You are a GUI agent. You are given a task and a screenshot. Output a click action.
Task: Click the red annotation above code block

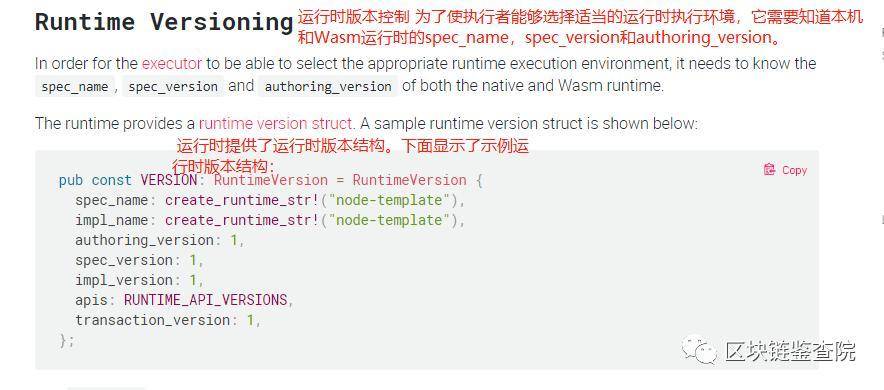click(x=351, y=156)
